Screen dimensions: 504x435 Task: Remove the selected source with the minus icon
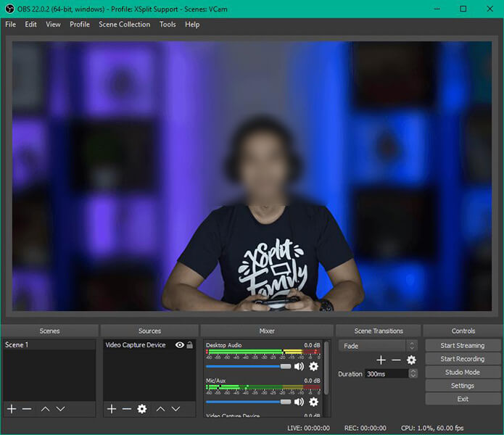(127, 409)
